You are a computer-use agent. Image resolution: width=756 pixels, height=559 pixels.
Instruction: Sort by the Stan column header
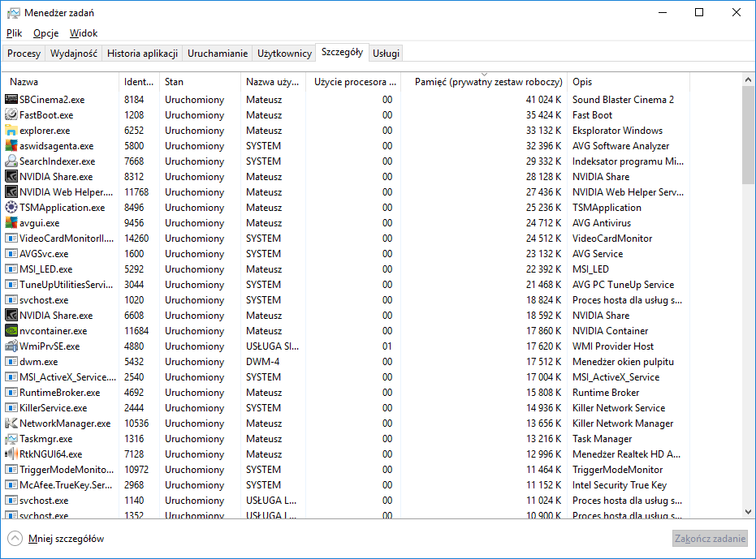point(200,82)
